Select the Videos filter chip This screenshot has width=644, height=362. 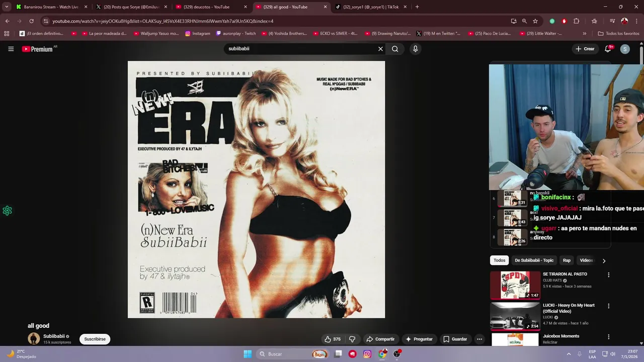coord(586,260)
